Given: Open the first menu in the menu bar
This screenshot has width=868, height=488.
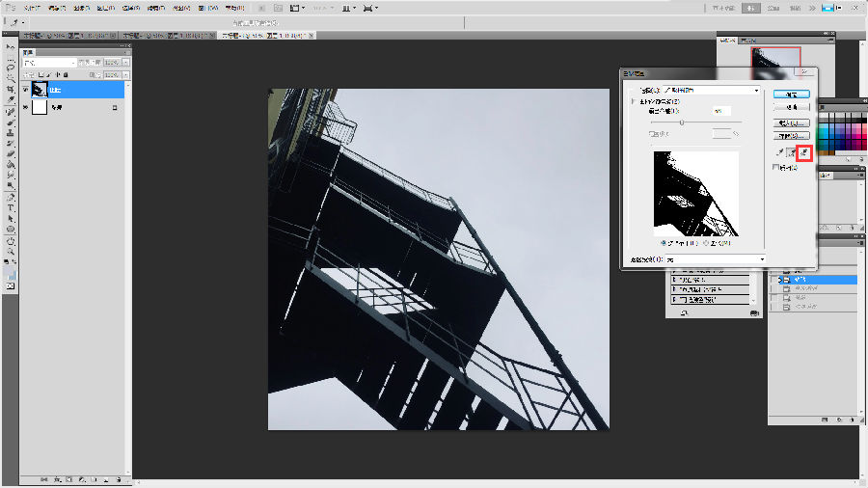Looking at the screenshot, I should tap(32, 7).
